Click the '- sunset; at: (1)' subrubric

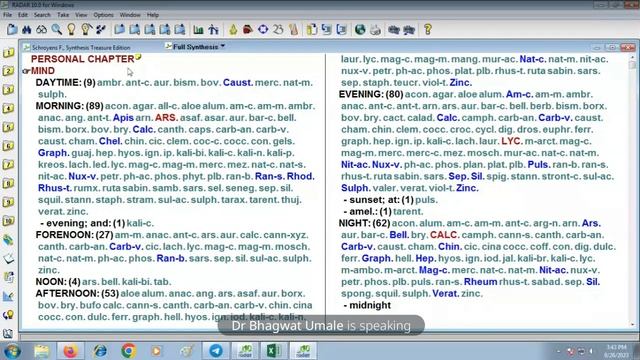pos(379,200)
